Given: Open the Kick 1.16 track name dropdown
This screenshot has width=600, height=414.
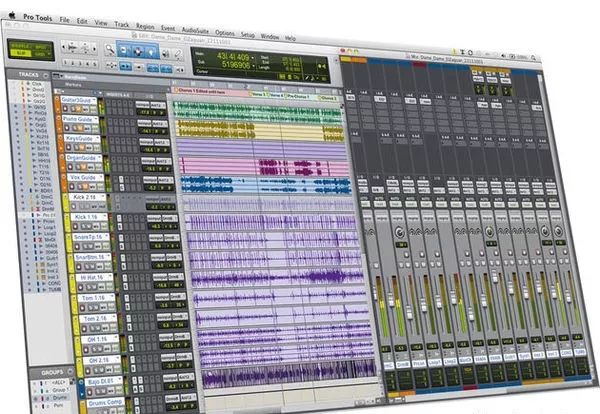Looking at the screenshot, I should tap(105, 217).
